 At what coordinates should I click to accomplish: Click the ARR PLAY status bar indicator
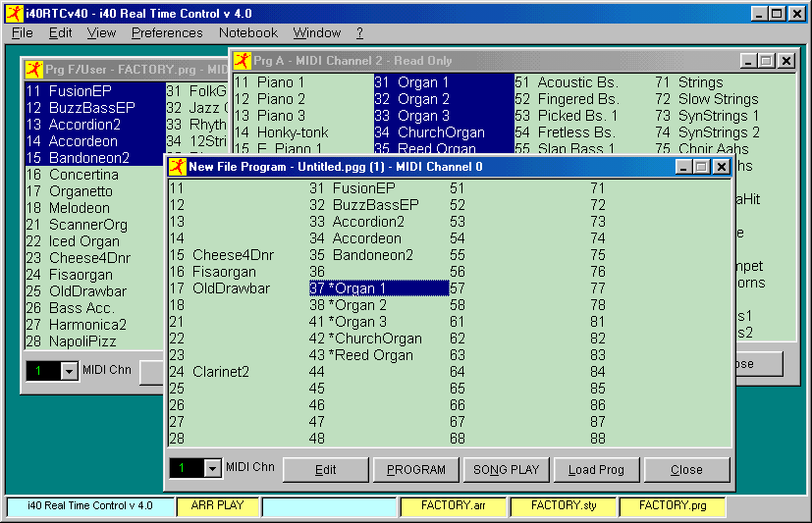[217, 506]
